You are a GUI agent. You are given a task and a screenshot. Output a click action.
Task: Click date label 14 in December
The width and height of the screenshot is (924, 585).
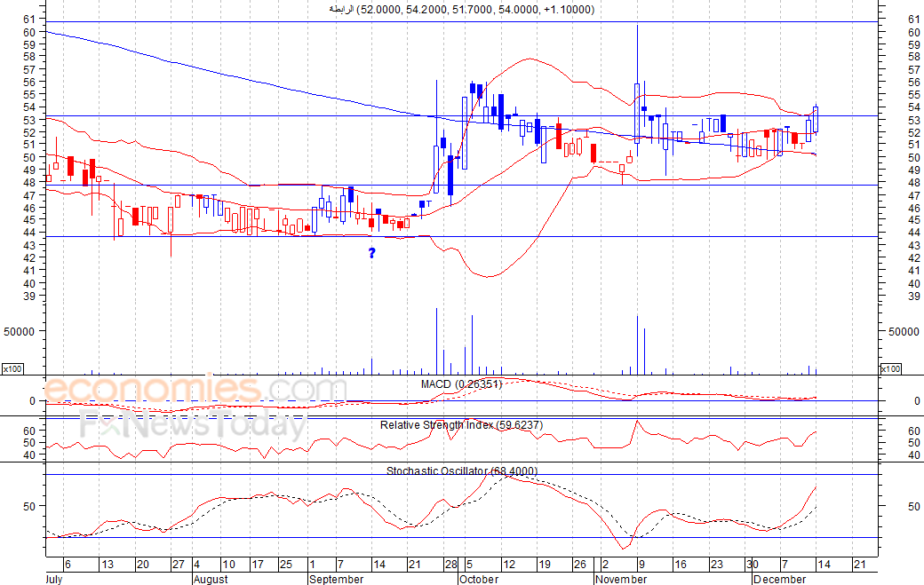pyautogui.click(x=824, y=565)
